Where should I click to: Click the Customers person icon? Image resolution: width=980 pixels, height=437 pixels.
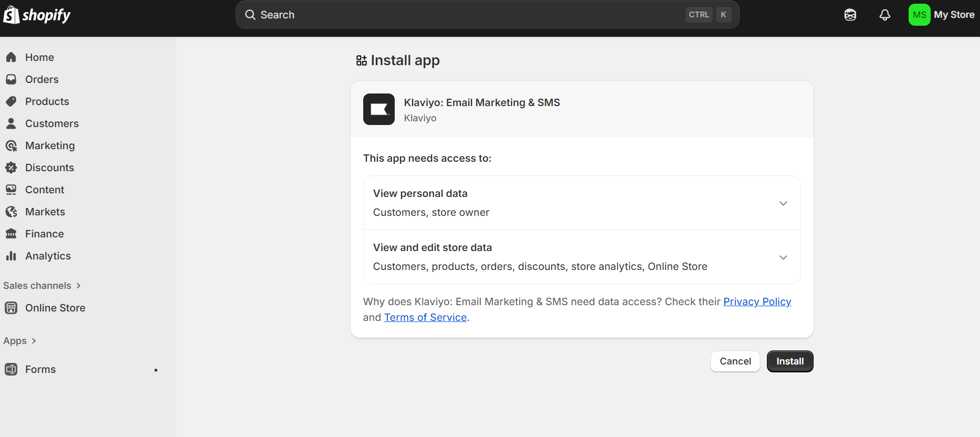[x=11, y=123]
